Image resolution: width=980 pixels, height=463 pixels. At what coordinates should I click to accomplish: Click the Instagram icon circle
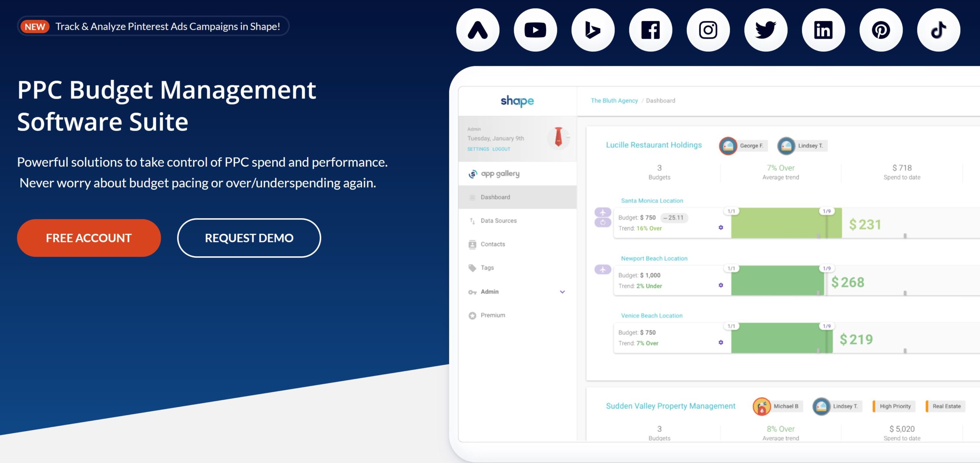click(708, 30)
